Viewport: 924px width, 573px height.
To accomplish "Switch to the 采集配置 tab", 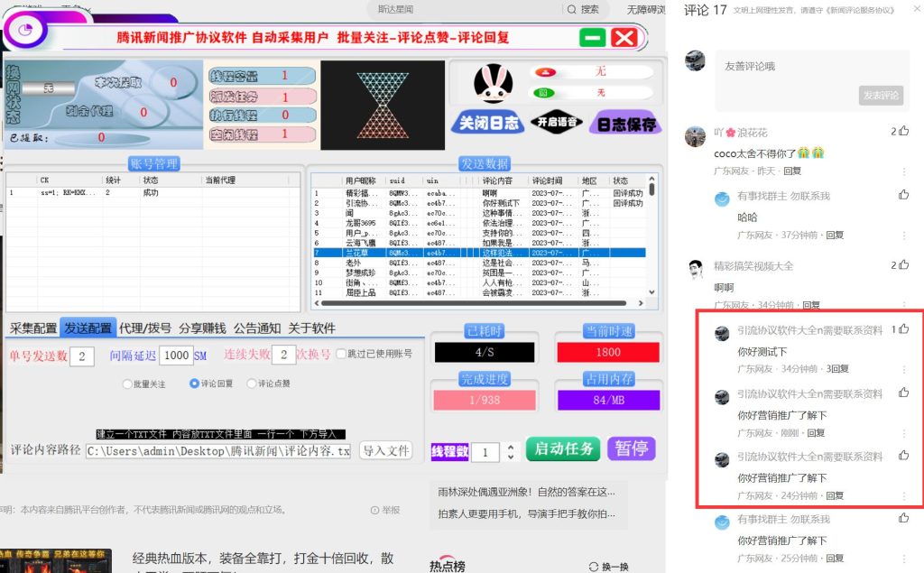I will [x=32, y=328].
